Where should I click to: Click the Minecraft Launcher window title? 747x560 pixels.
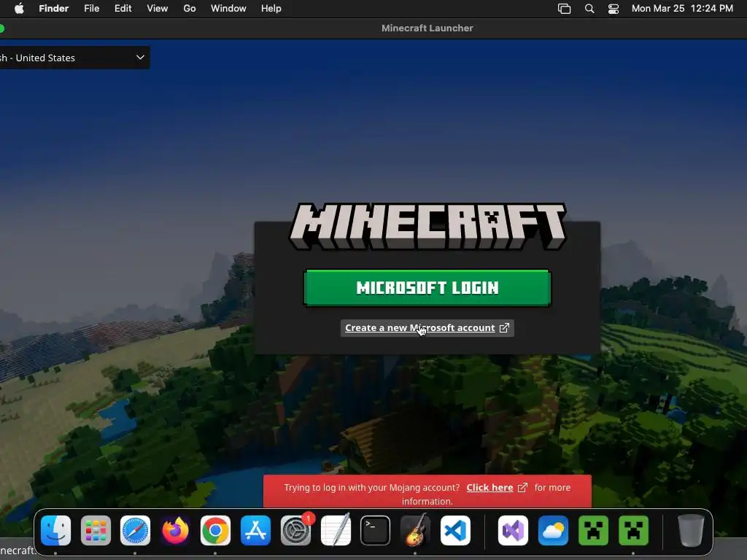coord(427,28)
